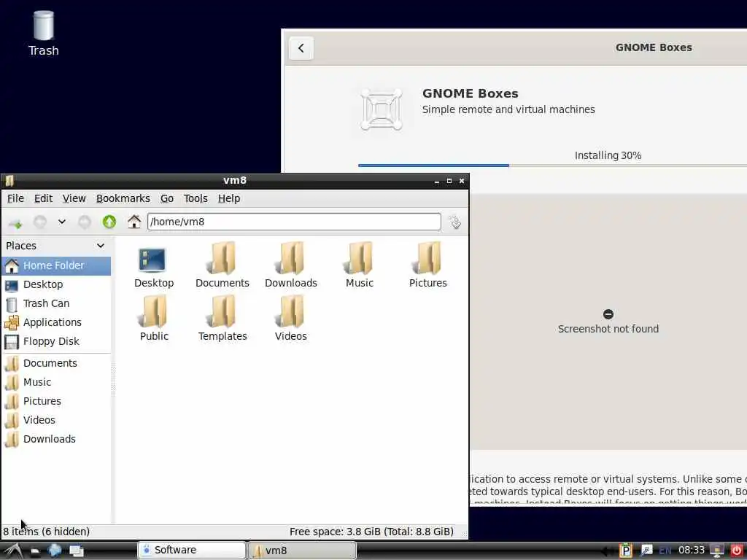Open the File menu
Viewport: 747px width, 560px height.
(15, 198)
